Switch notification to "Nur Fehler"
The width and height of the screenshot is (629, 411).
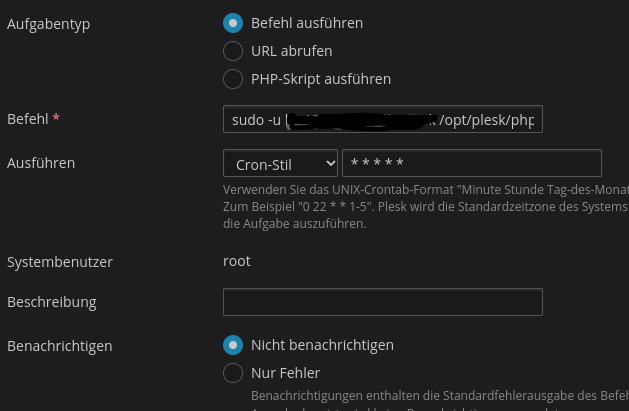233,373
